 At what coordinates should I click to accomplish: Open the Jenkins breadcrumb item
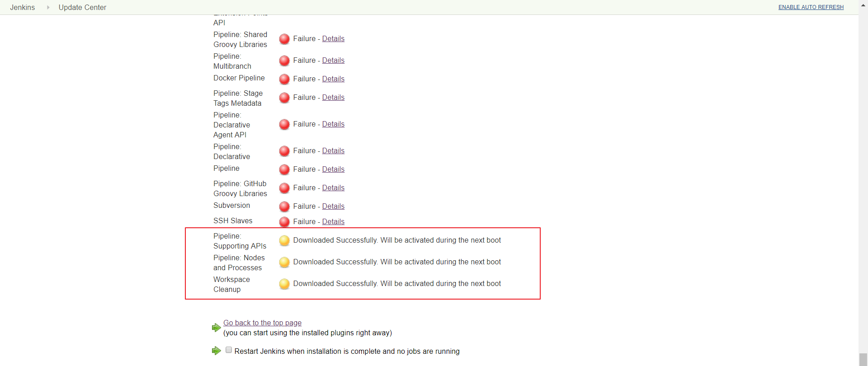click(23, 7)
